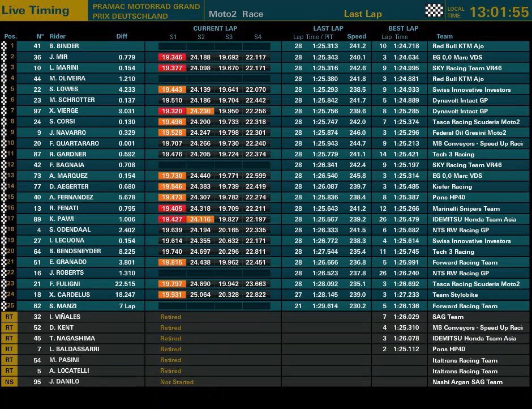The image size is (532, 409).
Task: Click B. BINDER's last lap time 1:25.313
Action: (325, 46)
